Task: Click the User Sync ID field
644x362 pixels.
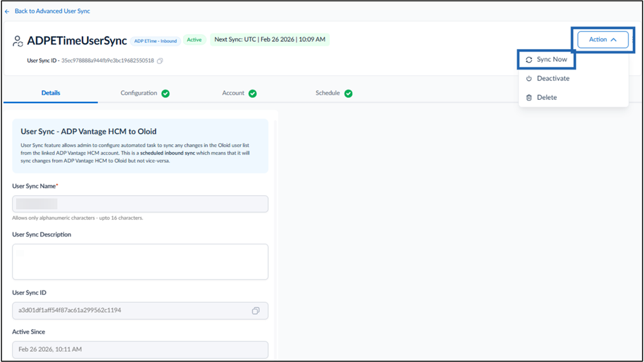Action: tap(140, 310)
